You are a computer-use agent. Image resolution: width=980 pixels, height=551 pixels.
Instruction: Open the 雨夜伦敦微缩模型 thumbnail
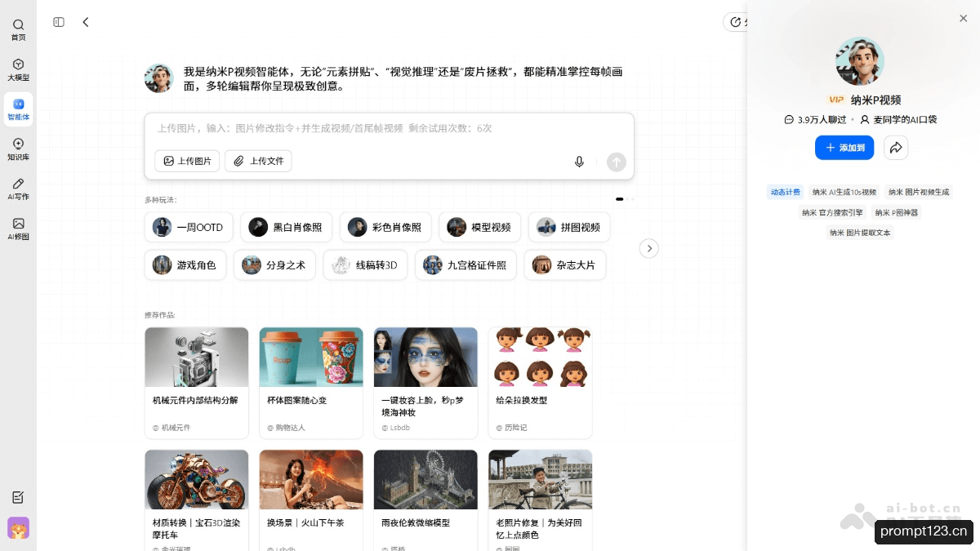point(425,479)
